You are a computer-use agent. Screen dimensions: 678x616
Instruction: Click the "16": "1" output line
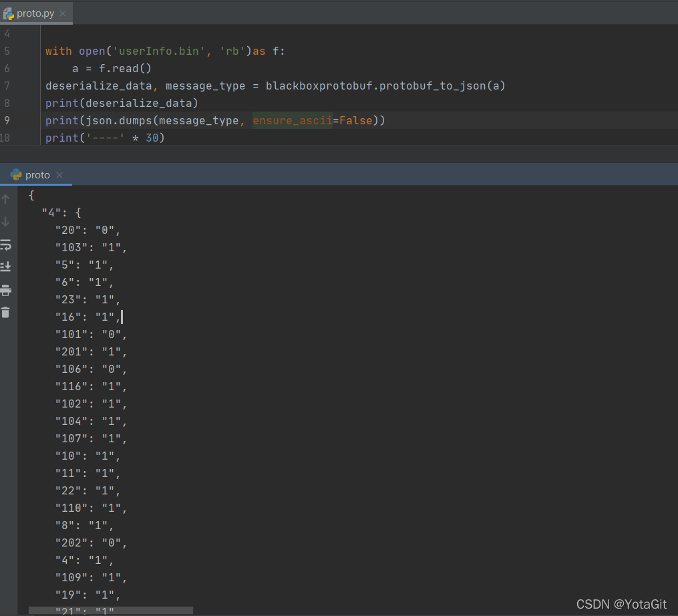[x=88, y=317]
